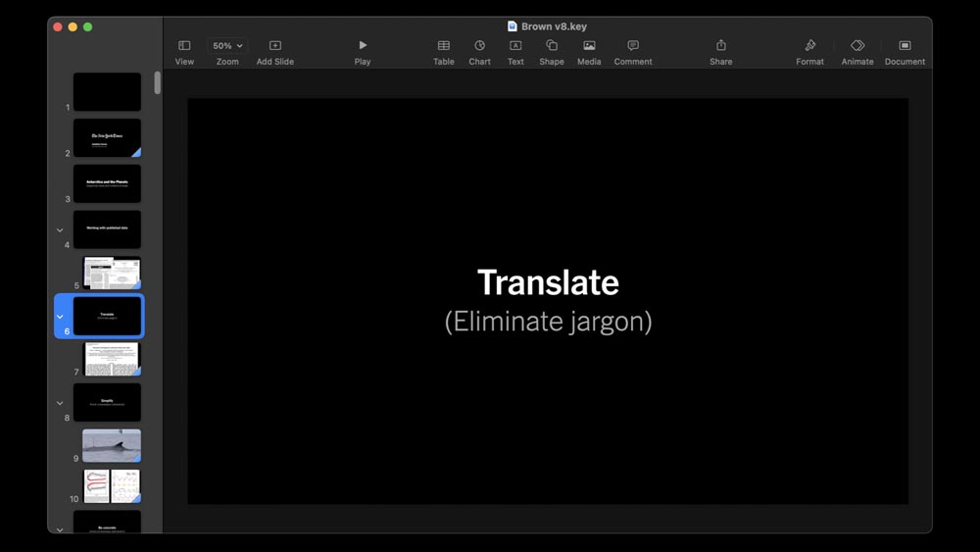Add a Comment to the slide
This screenshot has width=980, height=552.
[x=633, y=46]
